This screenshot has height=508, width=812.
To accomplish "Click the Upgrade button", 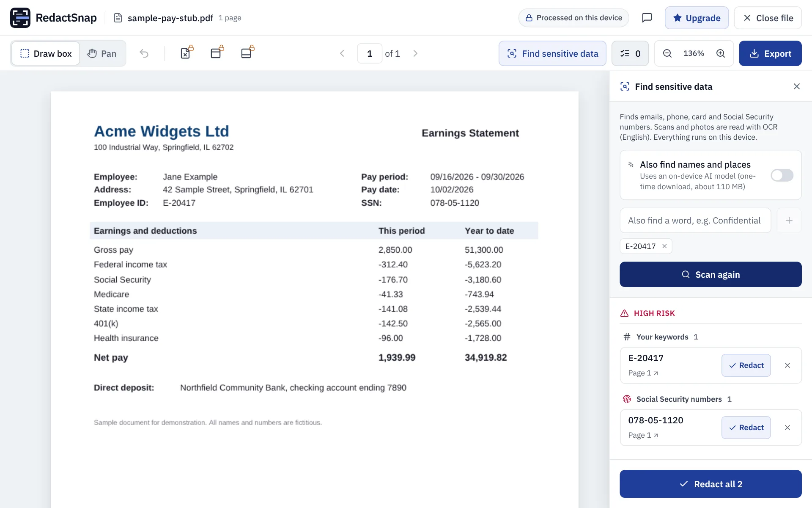I will [x=697, y=18].
